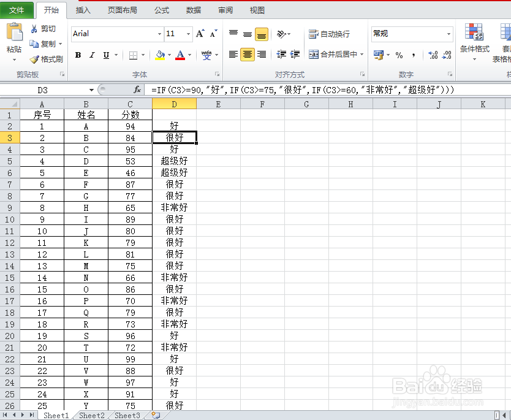This screenshot has width=511, height=420.
Task: Click the insert new worksheet icon
Action: point(156,415)
